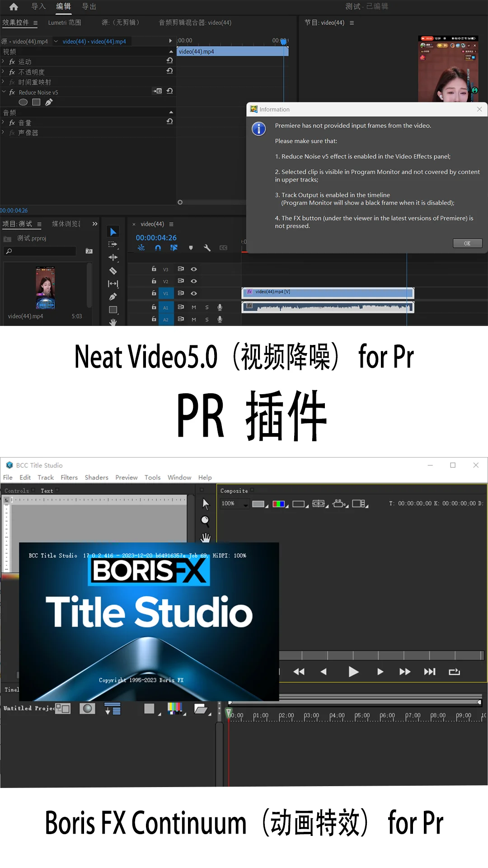The image size is (488, 868).
Task: Toggle timeline snapping magnet
Action: pos(158,248)
